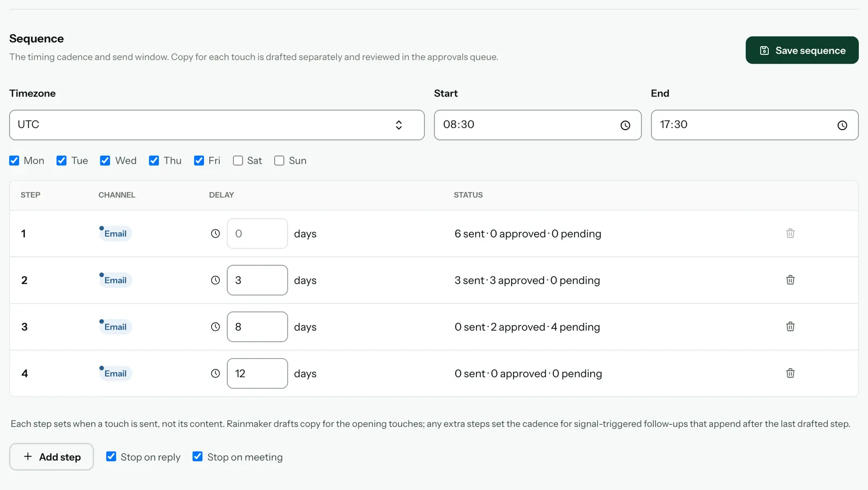
Task: Focus the step 2 delay field showing 3
Action: coord(257,280)
